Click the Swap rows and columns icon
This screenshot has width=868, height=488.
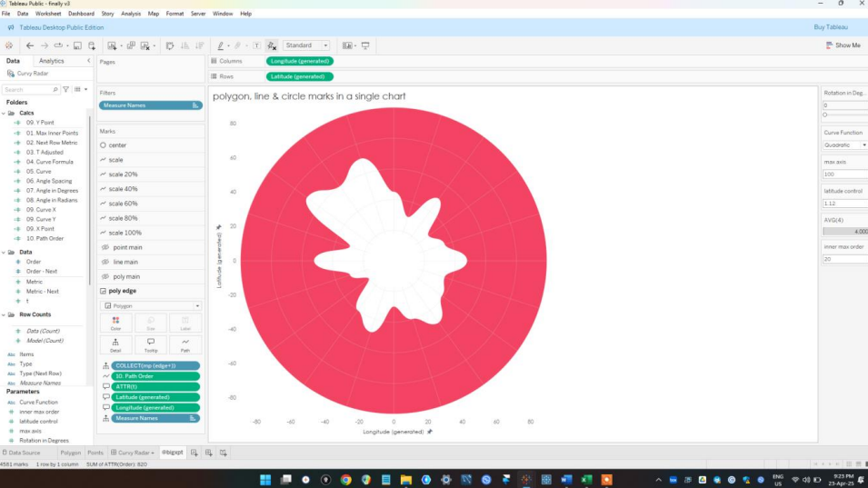(170, 45)
